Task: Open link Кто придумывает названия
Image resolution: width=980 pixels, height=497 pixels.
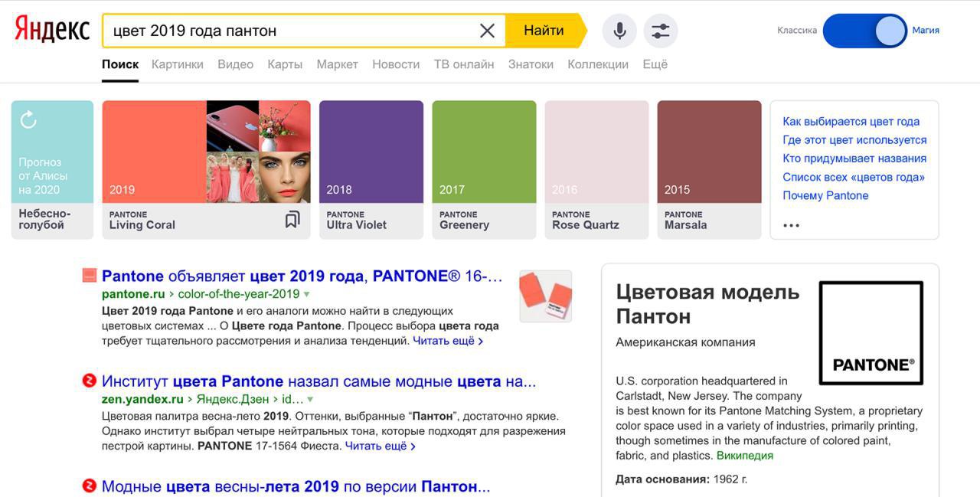Action: (854, 158)
